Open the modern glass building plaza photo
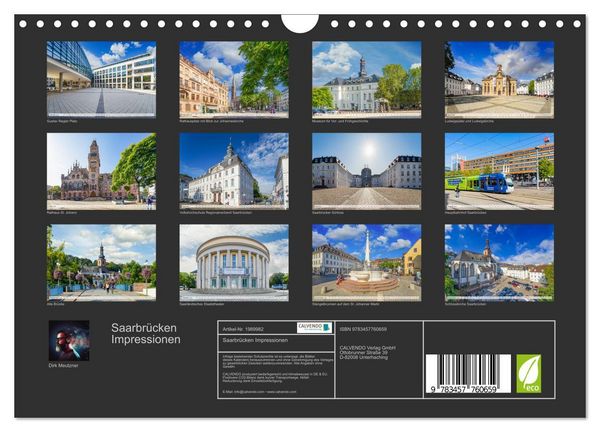Image resolution: width=600 pixels, height=432 pixels. point(101,79)
